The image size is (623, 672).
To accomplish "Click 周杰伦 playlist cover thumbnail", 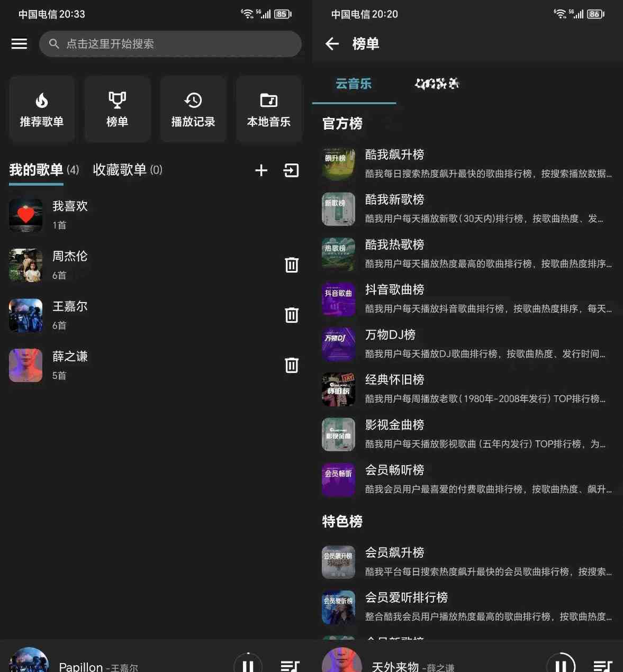I will tap(25, 265).
